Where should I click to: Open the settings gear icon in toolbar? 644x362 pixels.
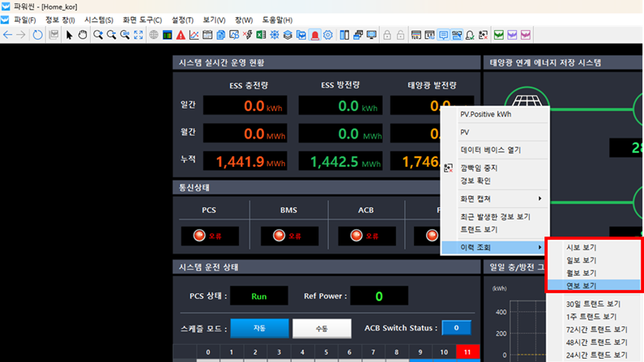[x=328, y=35]
